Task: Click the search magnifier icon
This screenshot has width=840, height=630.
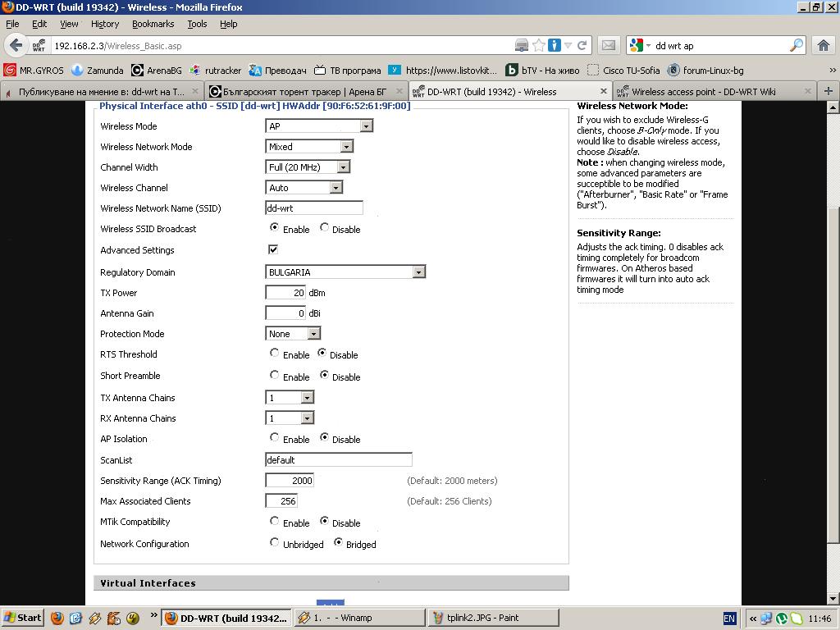Action: 796,45
